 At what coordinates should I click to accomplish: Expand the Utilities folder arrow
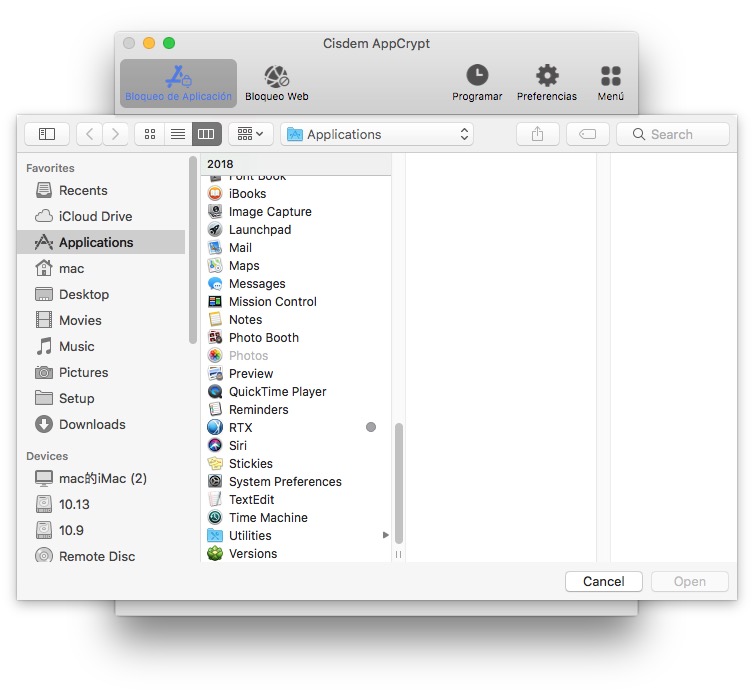pos(386,536)
